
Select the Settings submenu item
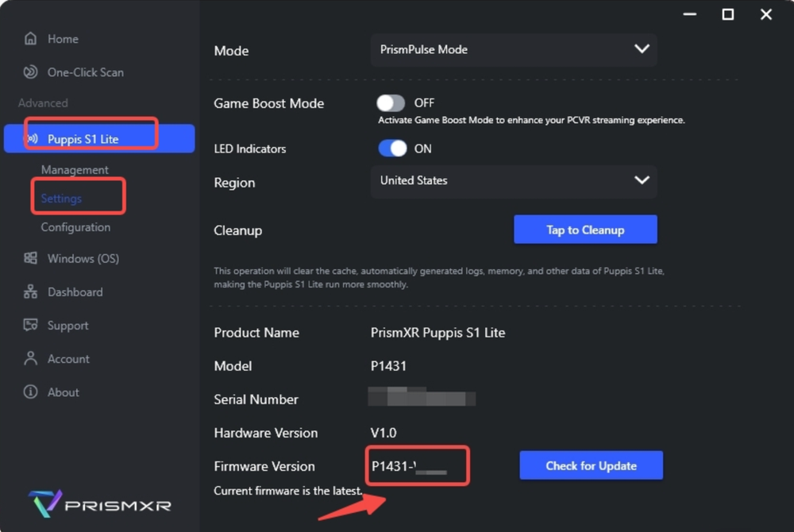(61, 199)
